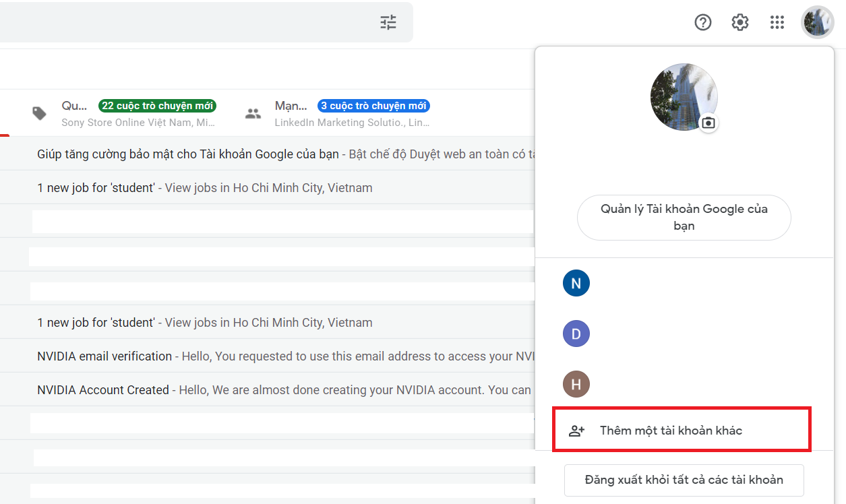Click the label tag icon on Promotions tab
Image resolution: width=846 pixels, height=504 pixels.
point(38,113)
